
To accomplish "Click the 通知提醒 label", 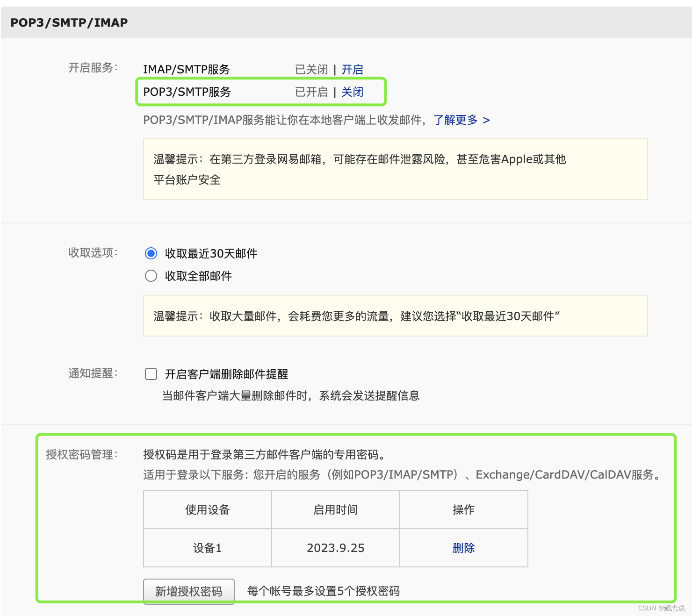I will coord(93,373).
